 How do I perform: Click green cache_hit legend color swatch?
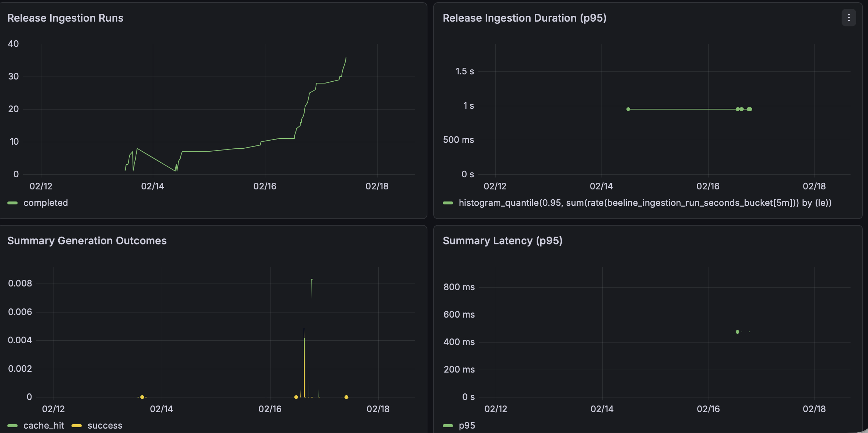[12, 426]
